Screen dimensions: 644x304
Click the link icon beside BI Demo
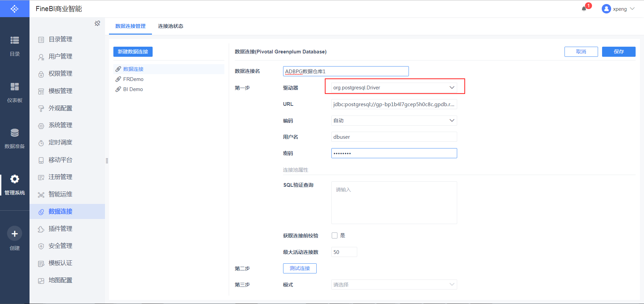[x=118, y=89]
